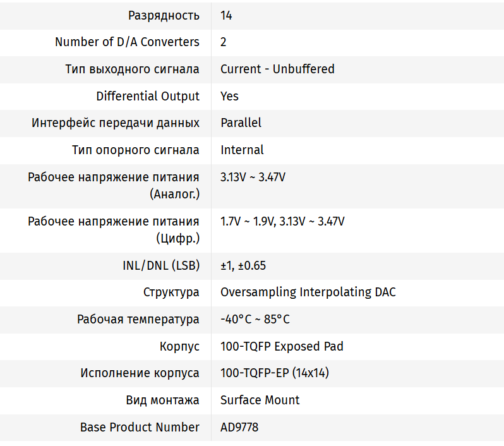The width and height of the screenshot is (504, 446).
Task: Click the "Тип опорного сигнала" label
Action: coord(136,150)
